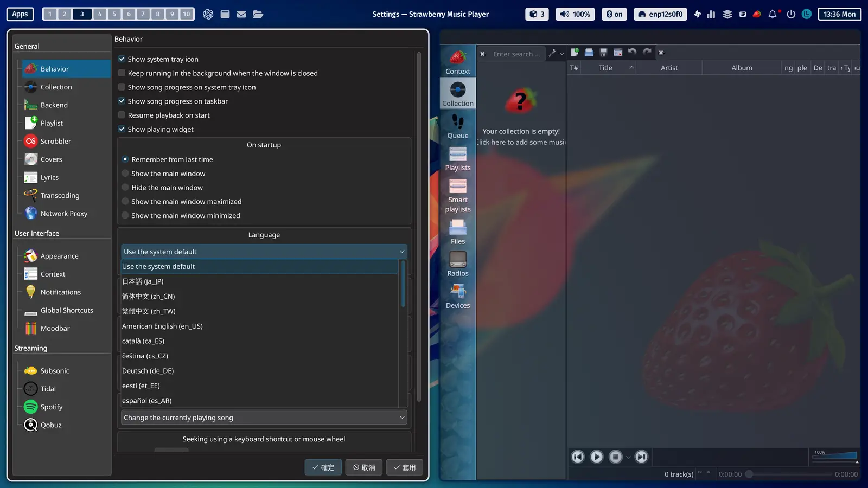Click the track seek slider
Viewport: 868px width, 488px height.
788,474
